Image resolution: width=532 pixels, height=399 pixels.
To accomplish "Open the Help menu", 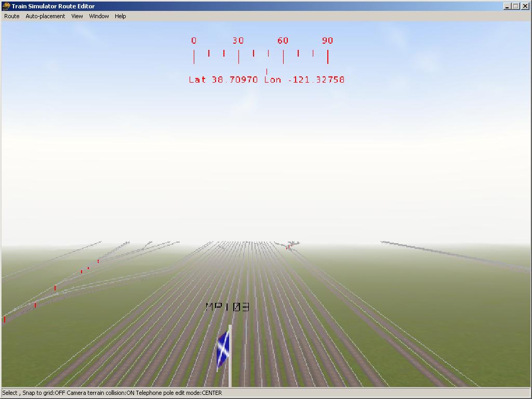I will coord(120,16).
